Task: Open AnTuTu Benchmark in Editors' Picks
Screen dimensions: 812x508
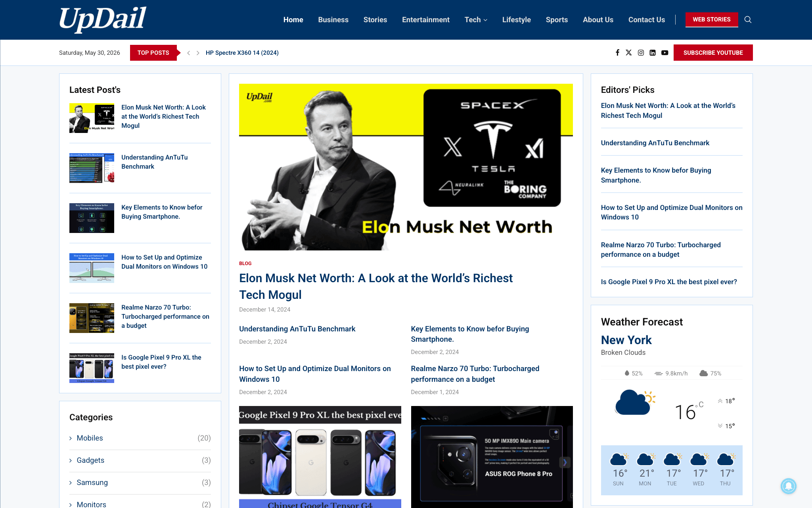Action: [x=655, y=143]
